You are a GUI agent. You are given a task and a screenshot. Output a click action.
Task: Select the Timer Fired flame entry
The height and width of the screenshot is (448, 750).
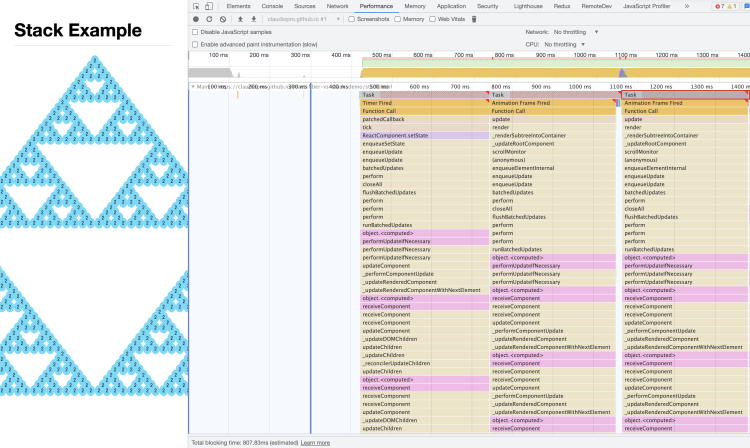coord(424,103)
